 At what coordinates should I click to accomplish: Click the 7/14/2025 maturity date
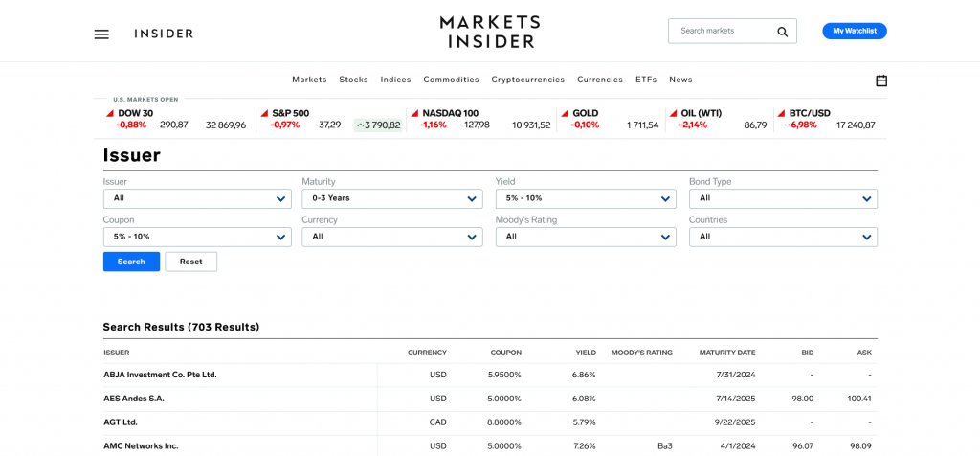tap(737, 399)
